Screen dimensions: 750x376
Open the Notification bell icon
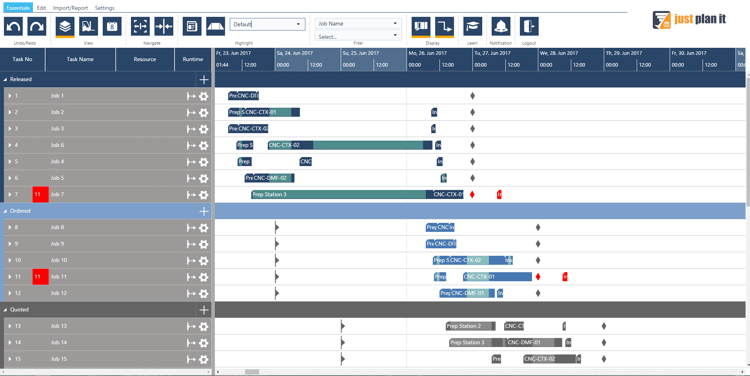pyautogui.click(x=501, y=26)
